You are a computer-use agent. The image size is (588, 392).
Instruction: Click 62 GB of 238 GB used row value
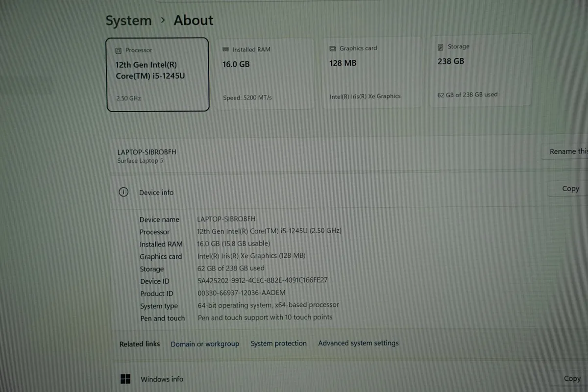231,268
